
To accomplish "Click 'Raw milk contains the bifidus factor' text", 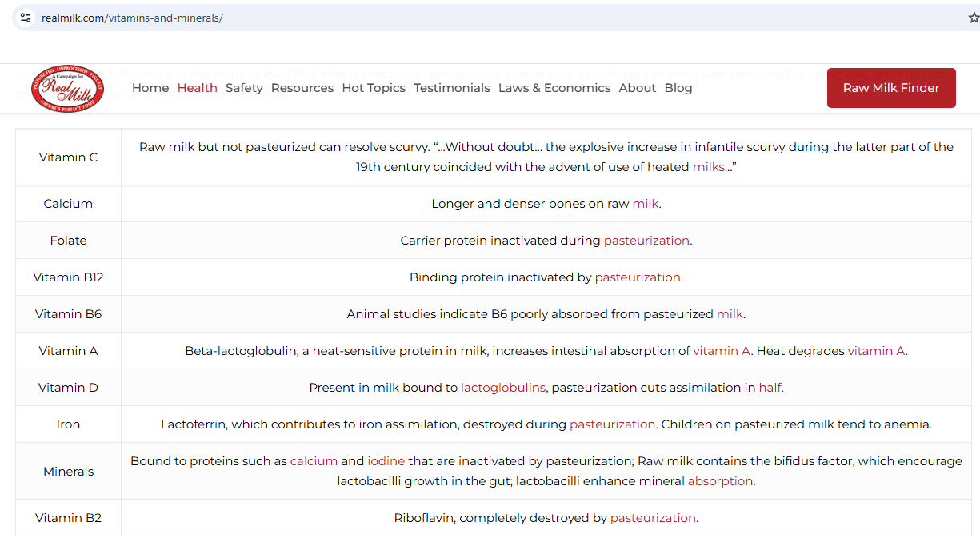I will tap(744, 461).
